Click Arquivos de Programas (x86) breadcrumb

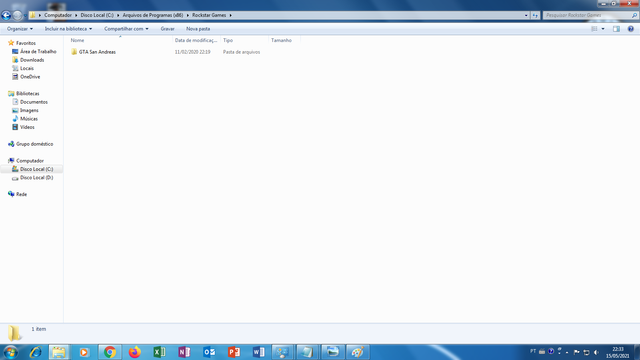point(153,15)
